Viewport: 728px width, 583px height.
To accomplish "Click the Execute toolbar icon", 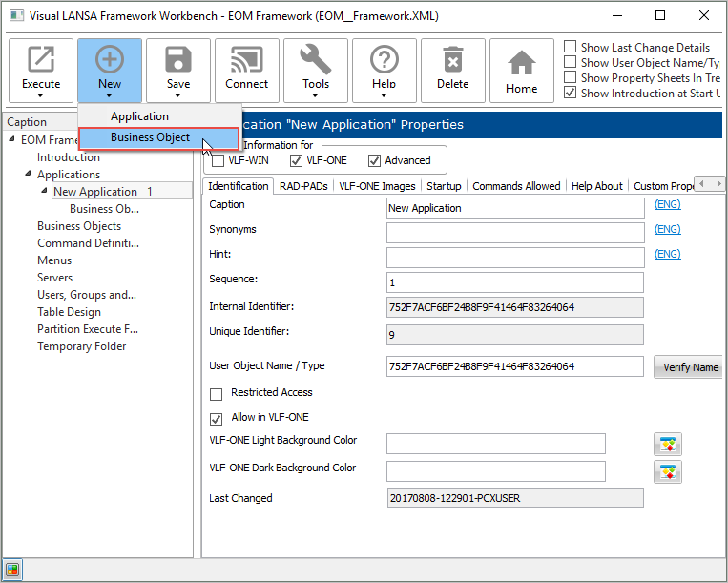I will 41,61.
